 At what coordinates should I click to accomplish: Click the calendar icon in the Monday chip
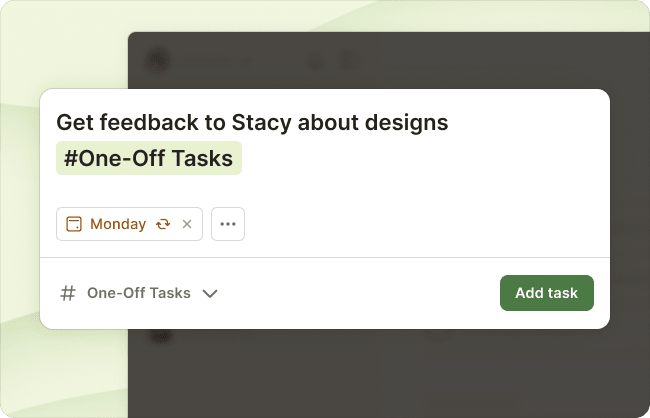click(x=74, y=224)
